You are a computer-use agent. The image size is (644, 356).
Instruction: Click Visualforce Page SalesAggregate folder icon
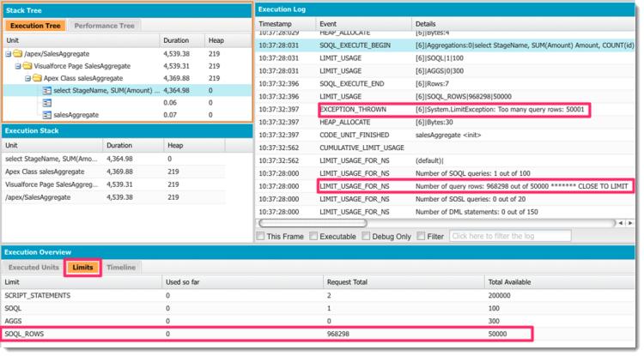coord(27,65)
